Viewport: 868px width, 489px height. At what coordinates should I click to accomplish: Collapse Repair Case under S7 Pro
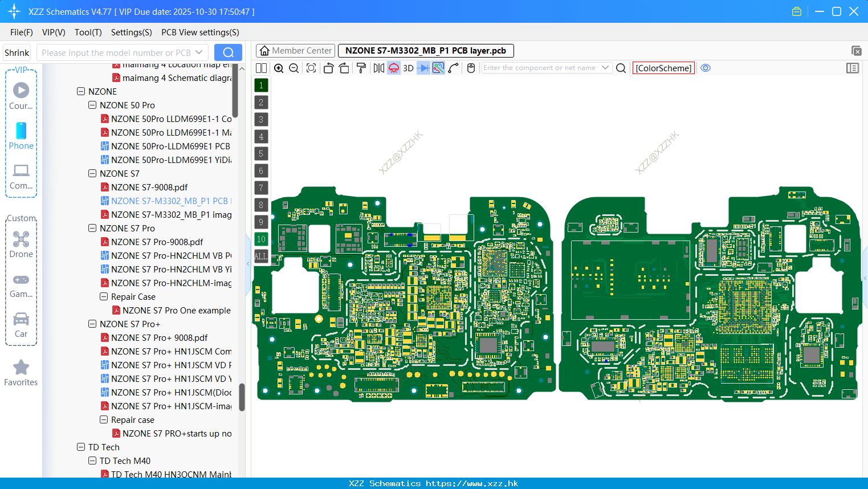104,296
